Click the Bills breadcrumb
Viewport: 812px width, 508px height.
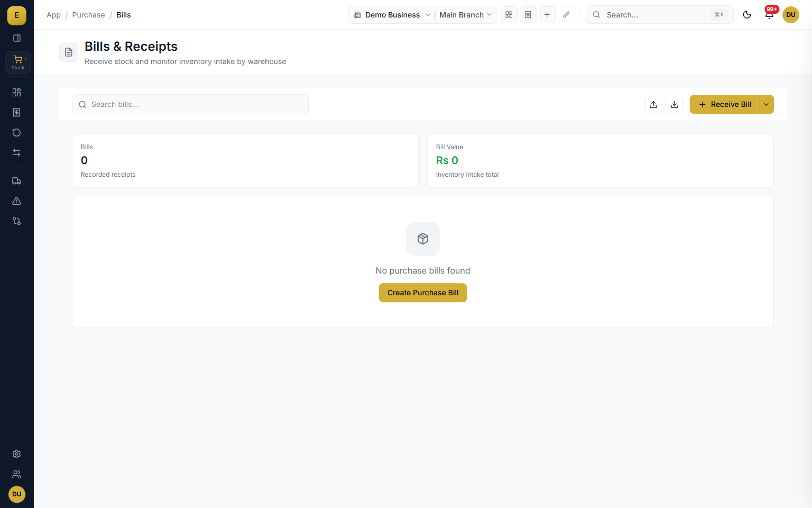pos(124,15)
